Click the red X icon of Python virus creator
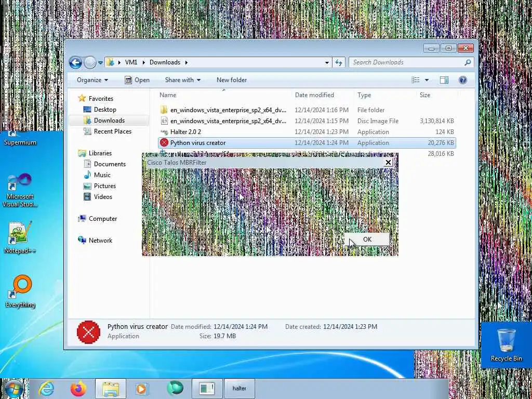 (164, 143)
